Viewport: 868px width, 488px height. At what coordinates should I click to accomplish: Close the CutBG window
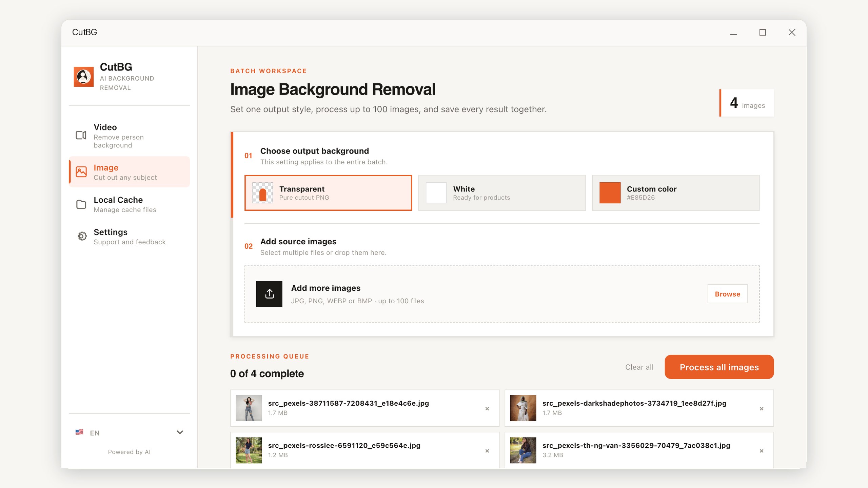click(792, 33)
